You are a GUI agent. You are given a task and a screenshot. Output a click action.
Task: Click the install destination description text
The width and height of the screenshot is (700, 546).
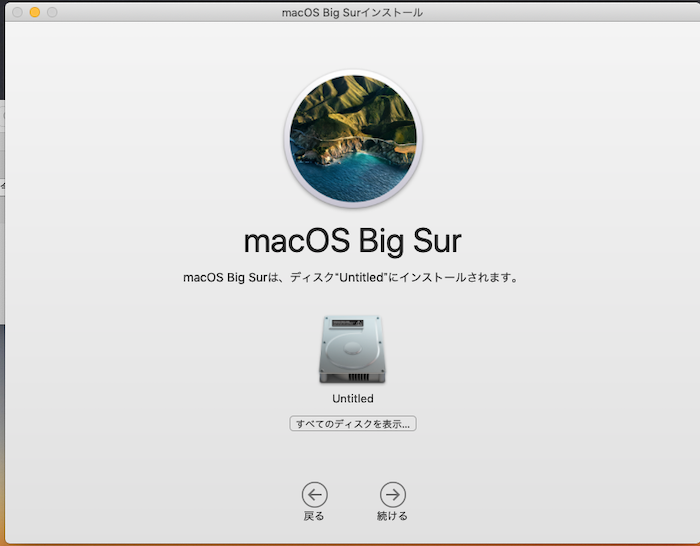[x=351, y=277]
